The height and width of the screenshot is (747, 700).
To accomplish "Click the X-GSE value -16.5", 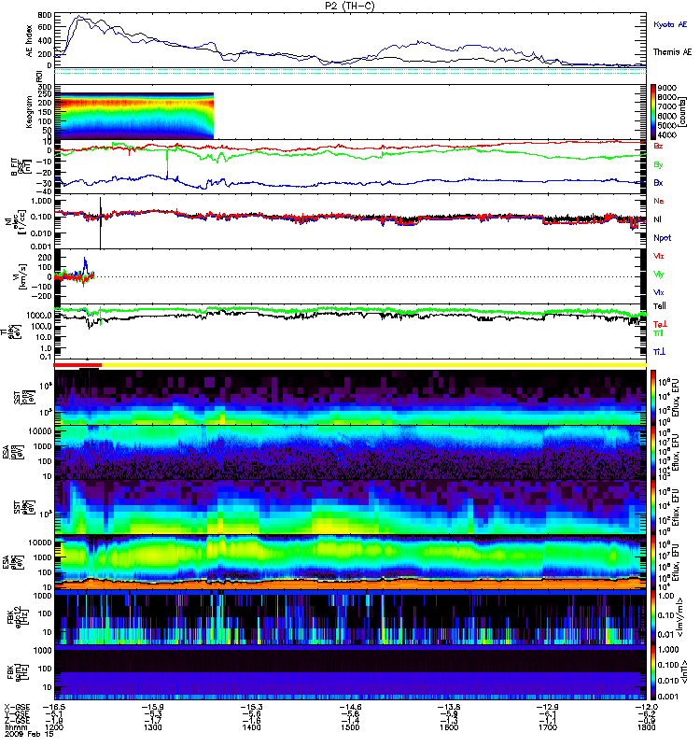I will pyautogui.click(x=54, y=707).
